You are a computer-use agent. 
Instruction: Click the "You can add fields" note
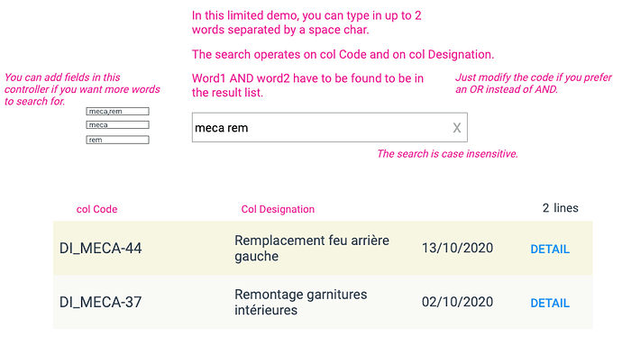click(82, 89)
